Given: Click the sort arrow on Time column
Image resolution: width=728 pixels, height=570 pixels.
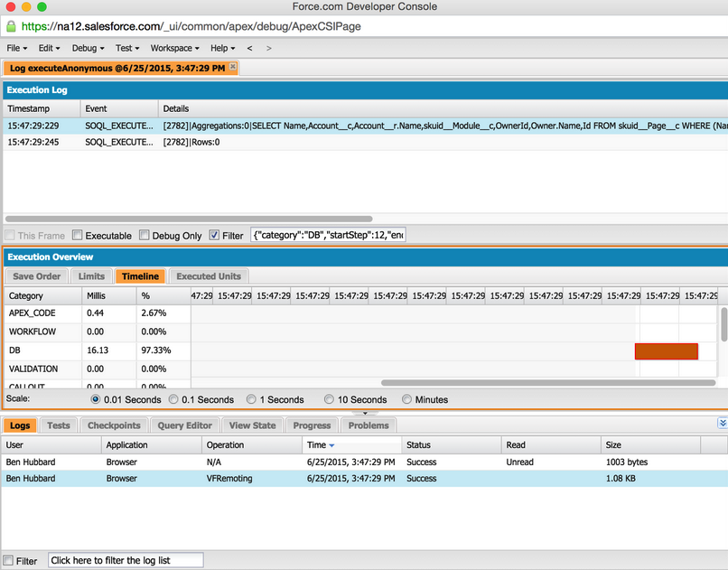Looking at the screenshot, I should (332, 445).
